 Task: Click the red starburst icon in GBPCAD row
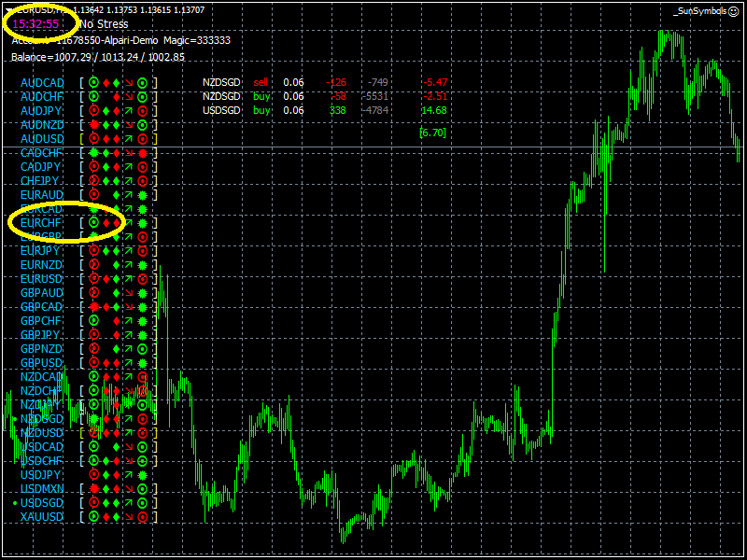click(x=94, y=306)
